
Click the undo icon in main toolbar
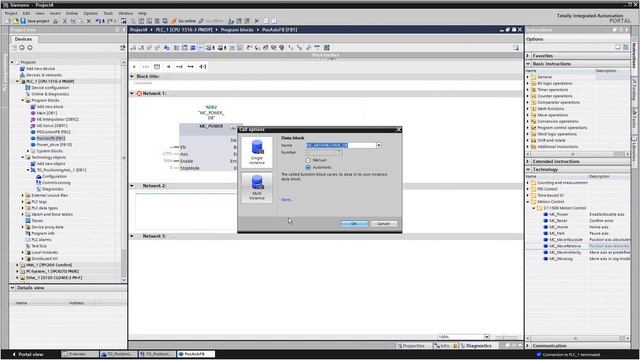(x=98, y=21)
